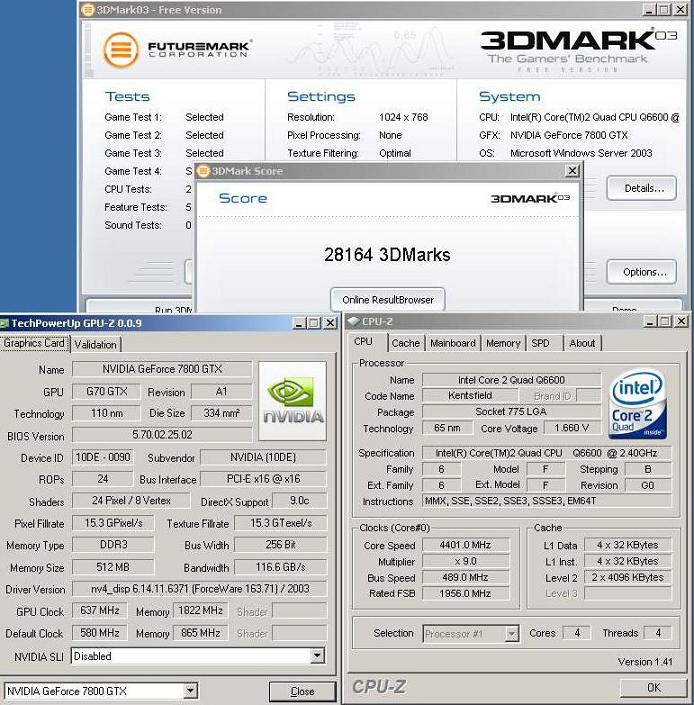Click the Bus Speed 489.0 MHz value

tap(466, 577)
